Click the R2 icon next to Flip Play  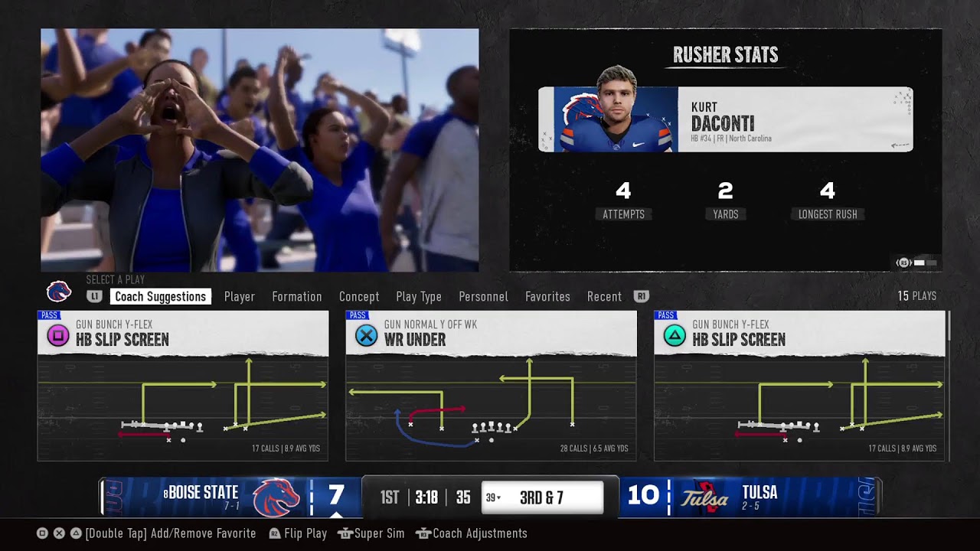(275, 533)
